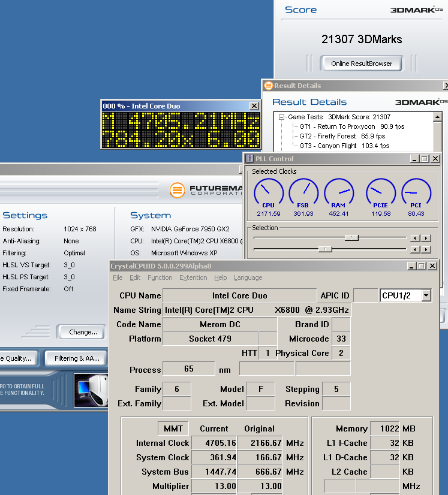Open the Extention menu in CrystalCPUID
Image resolution: width=448 pixels, height=495 pixels.
tap(193, 277)
